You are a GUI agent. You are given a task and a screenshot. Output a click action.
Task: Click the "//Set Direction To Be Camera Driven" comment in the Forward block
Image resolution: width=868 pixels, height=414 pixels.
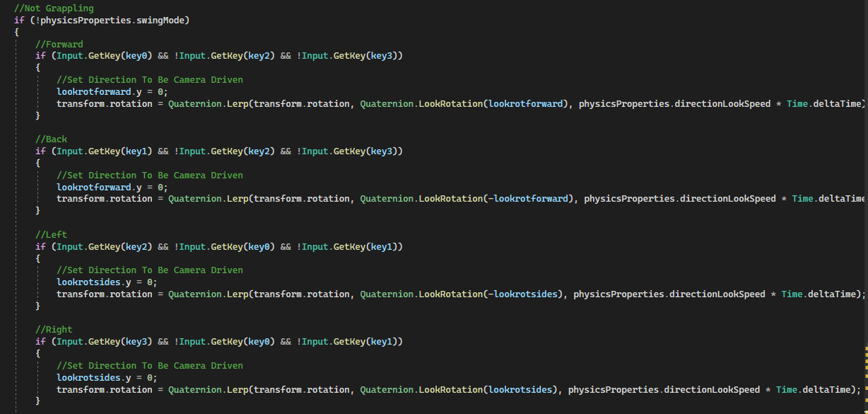[150, 80]
